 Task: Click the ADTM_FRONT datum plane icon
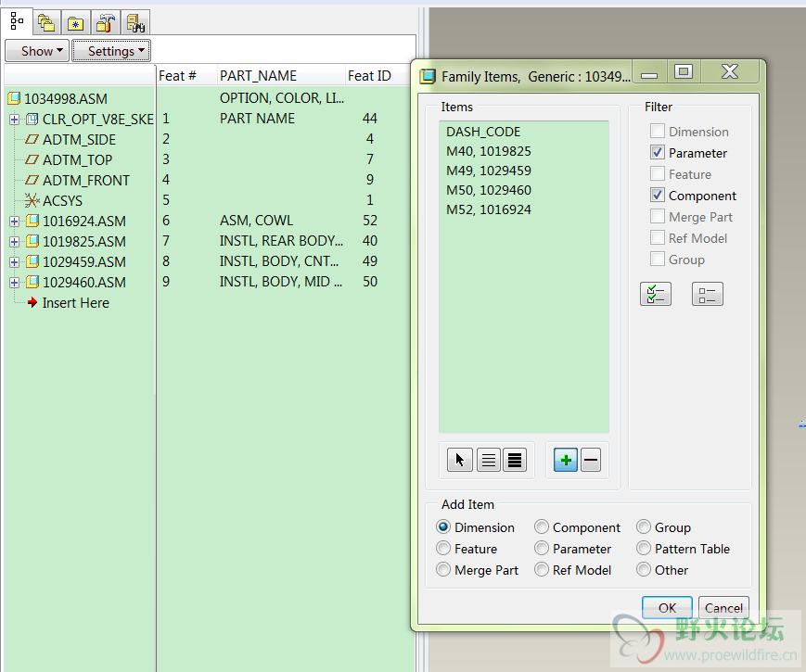[32, 181]
